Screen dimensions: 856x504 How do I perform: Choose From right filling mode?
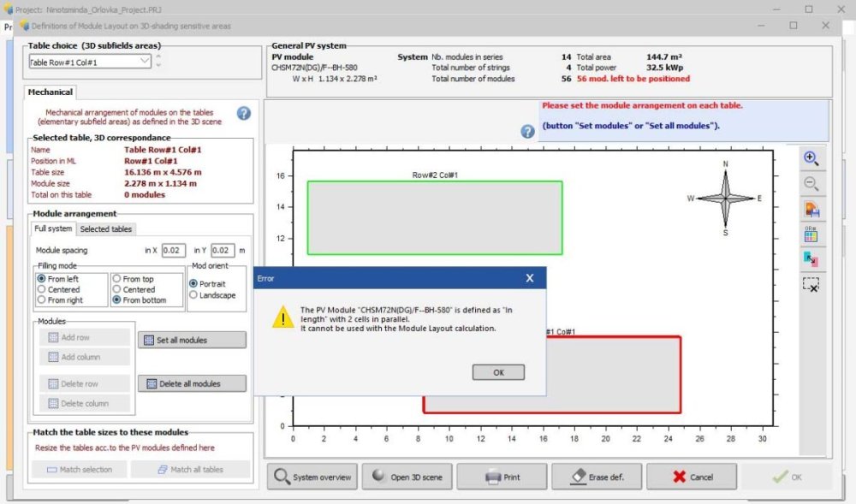[41, 300]
